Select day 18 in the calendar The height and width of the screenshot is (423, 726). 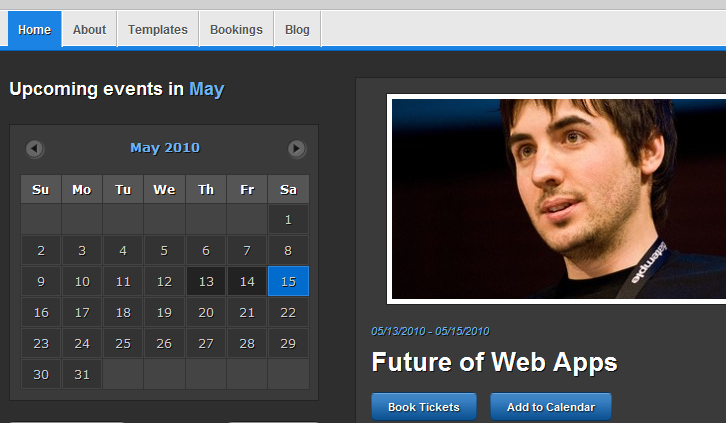(123, 312)
